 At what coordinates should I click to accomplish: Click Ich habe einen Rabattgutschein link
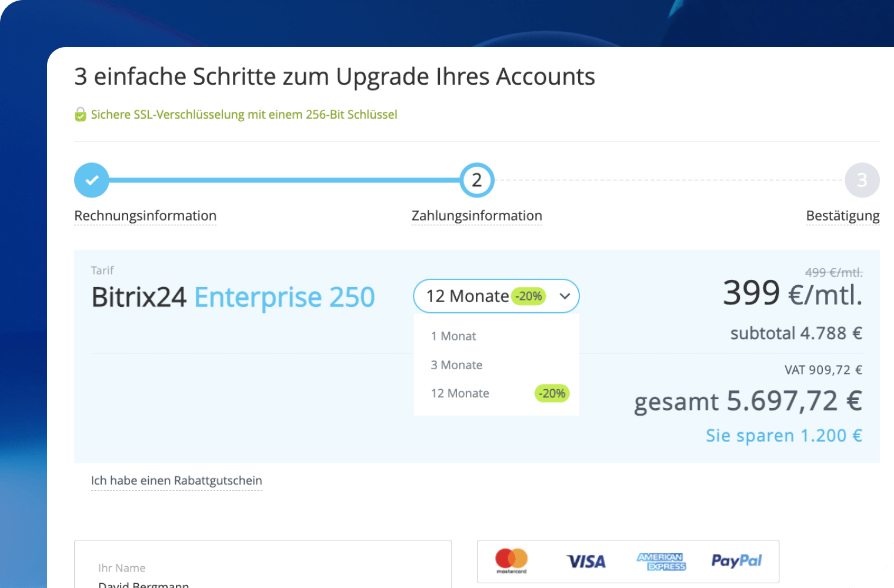click(x=176, y=480)
